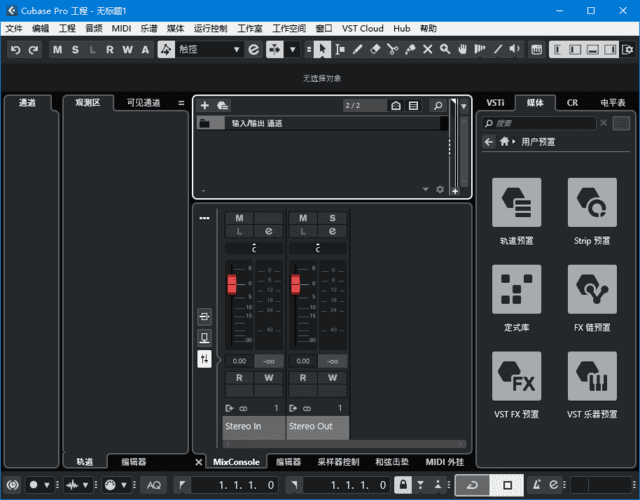Viewport: 640px width, 500px height.
Task: Switch to the VSTi tab
Action: click(495, 103)
